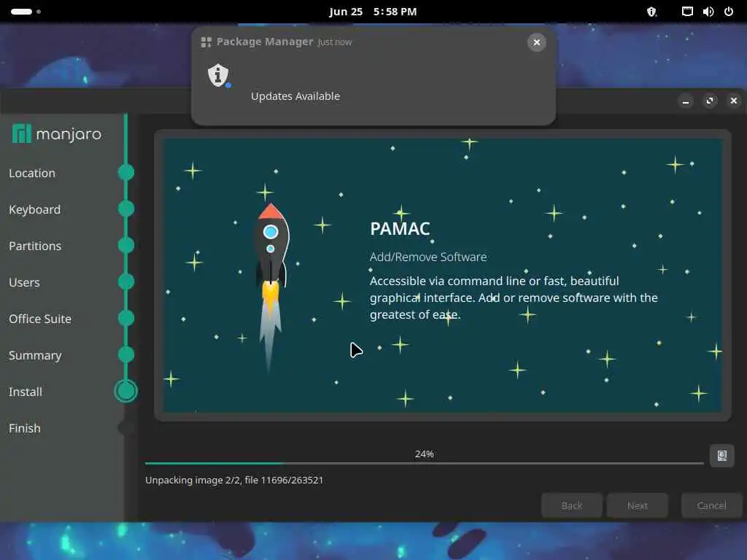Click the 24% progress label
Image resolution: width=747 pixels, height=560 pixels.
click(x=424, y=454)
